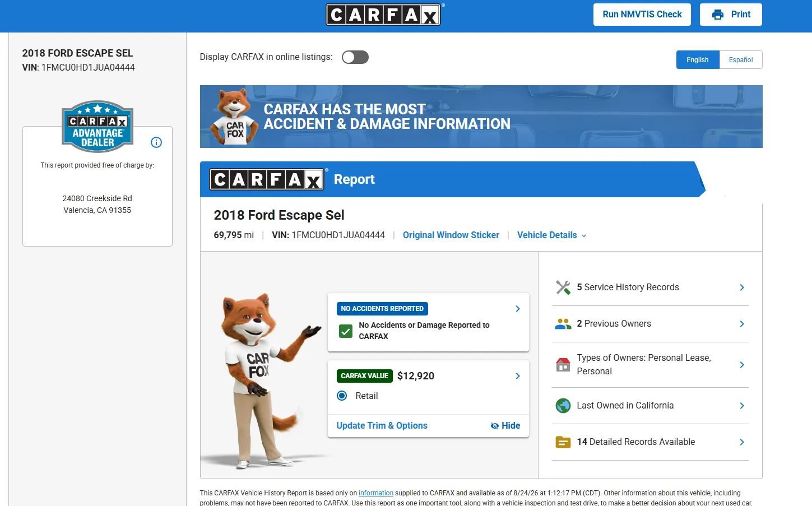Expand the CARFAX Value card chevron
The height and width of the screenshot is (506, 812).
(518, 376)
